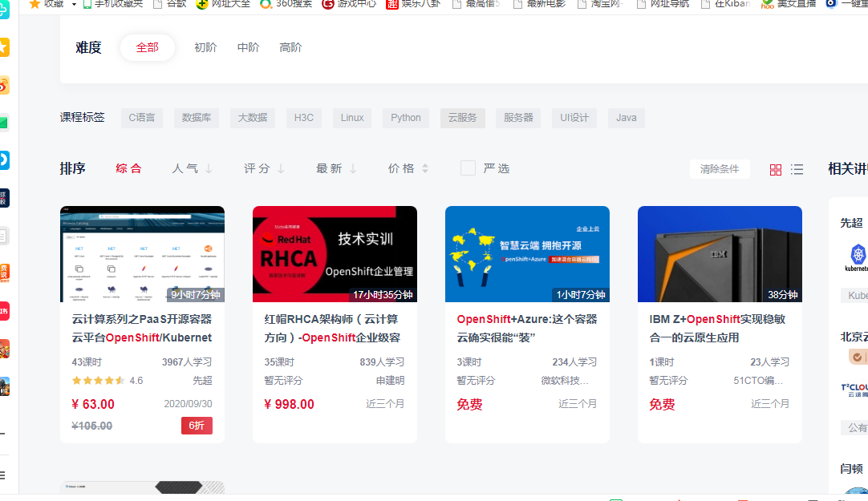Open the 美女直播 bookmark
The width and height of the screenshot is (868, 501).
tap(789, 4)
